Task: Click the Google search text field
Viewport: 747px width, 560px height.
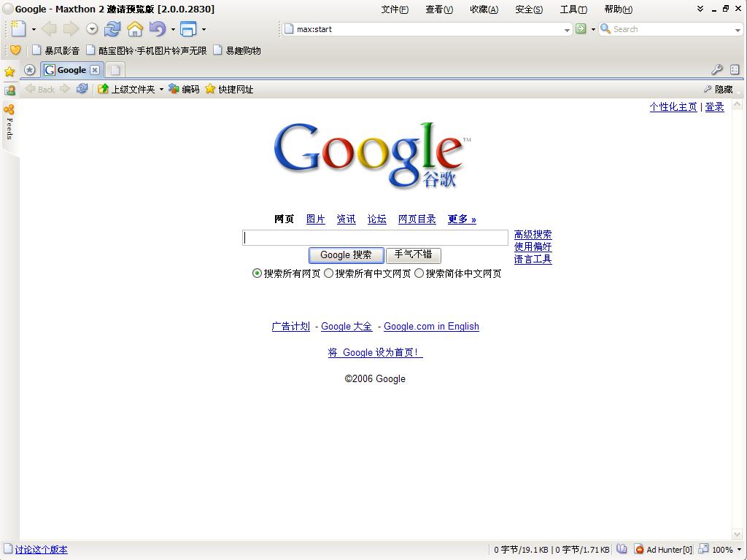Action: pos(376,238)
